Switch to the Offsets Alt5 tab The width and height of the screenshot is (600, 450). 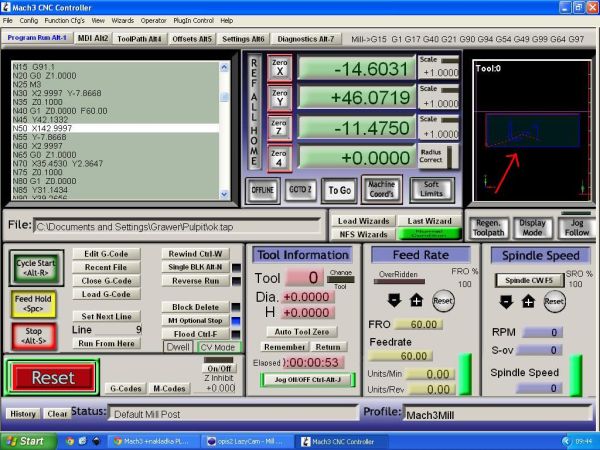tap(192, 39)
